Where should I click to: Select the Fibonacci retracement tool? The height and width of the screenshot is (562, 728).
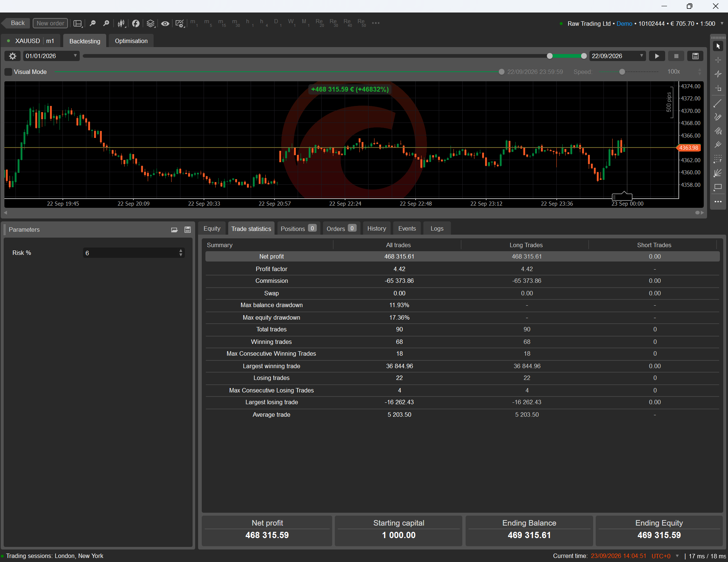(718, 159)
